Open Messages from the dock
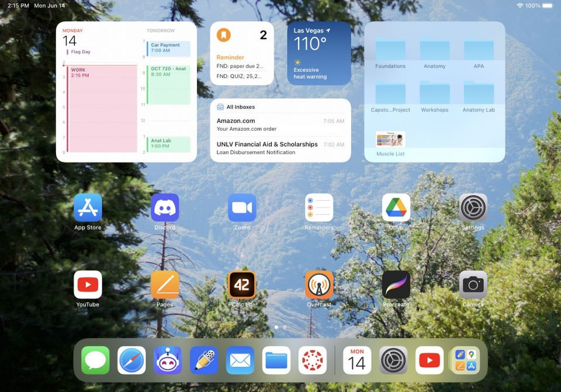Viewport: 561px width, 392px height. (x=95, y=360)
